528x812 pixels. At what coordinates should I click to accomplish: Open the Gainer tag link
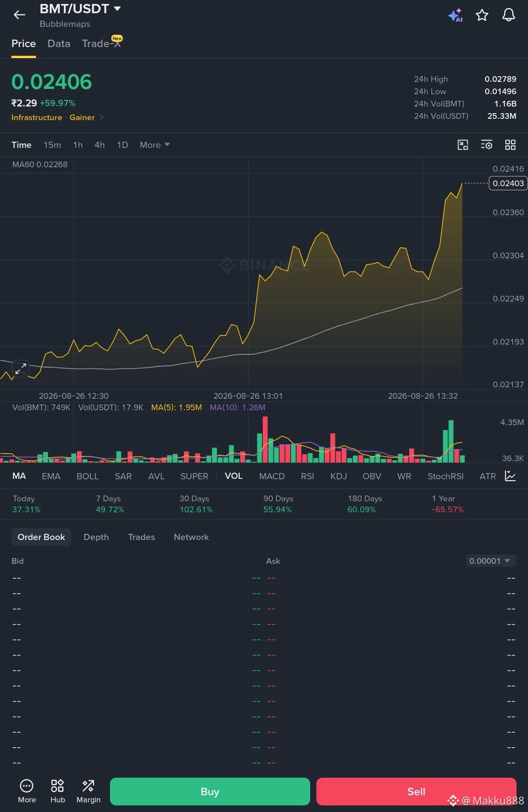point(82,117)
